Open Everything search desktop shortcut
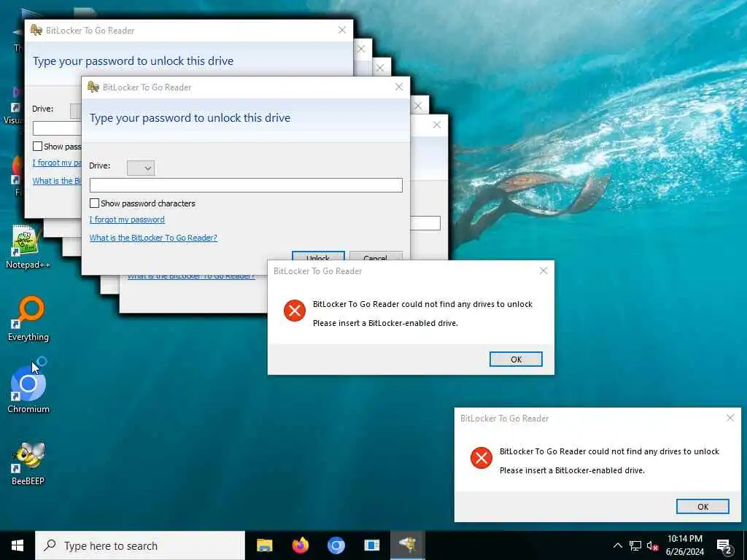 point(28,319)
